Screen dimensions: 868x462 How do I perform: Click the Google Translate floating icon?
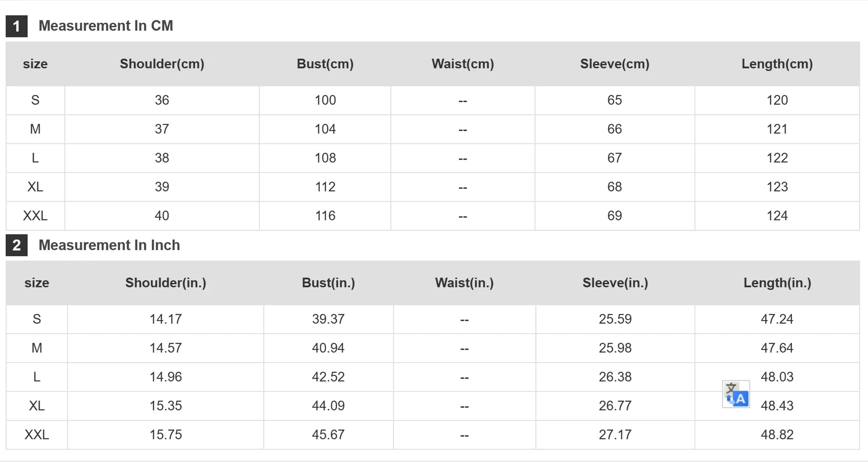(x=736, y=394)
